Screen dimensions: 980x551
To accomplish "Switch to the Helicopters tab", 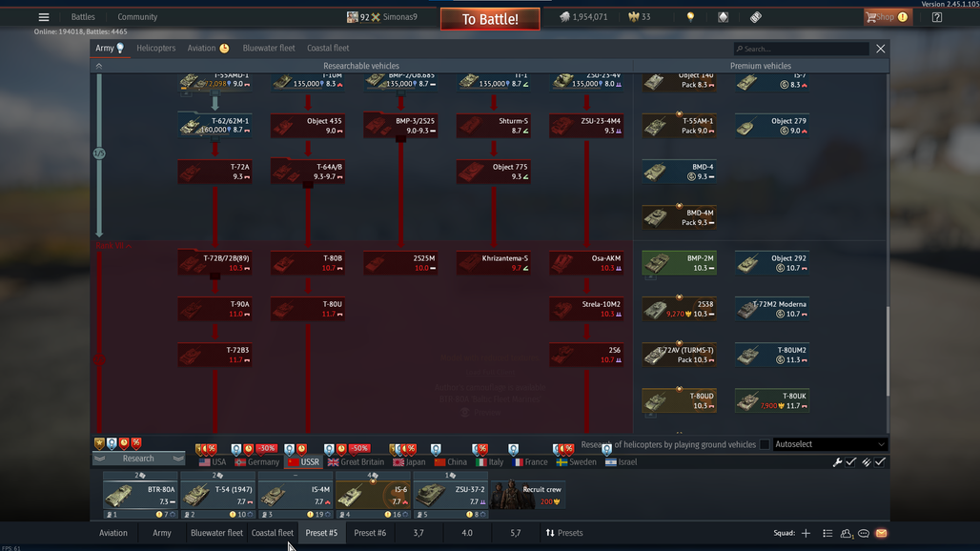I will (x=156, y=48).
